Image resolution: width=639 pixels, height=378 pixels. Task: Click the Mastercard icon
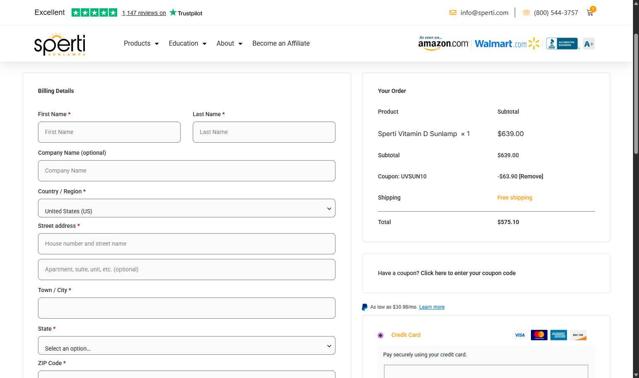(539, 335)
